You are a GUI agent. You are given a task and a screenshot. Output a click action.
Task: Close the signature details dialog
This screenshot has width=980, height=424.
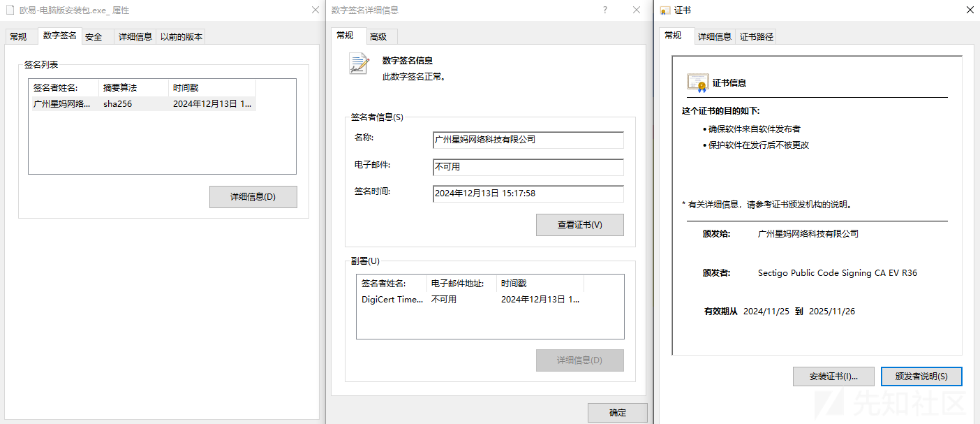637,10
